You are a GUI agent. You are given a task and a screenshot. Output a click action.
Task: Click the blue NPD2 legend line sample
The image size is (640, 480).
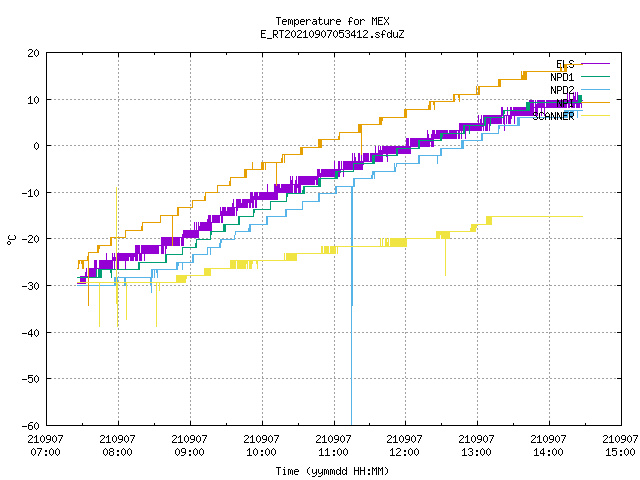(595, 89)
